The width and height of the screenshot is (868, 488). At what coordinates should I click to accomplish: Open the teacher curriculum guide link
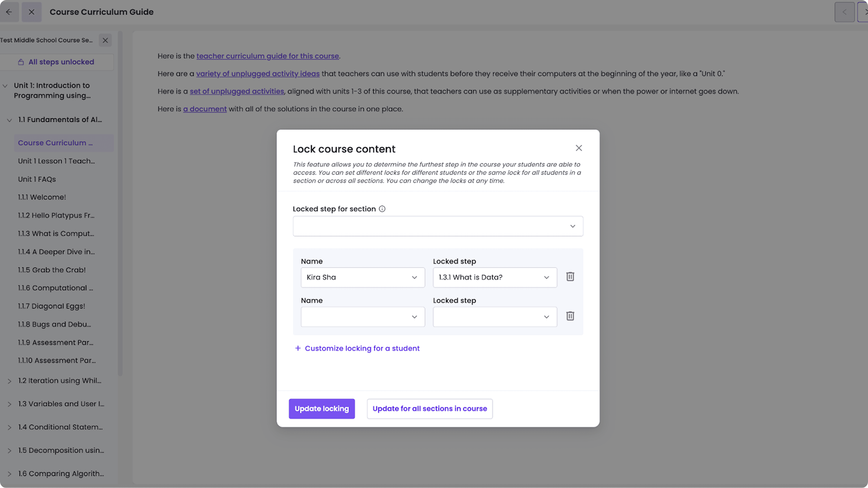click(267, 56)
